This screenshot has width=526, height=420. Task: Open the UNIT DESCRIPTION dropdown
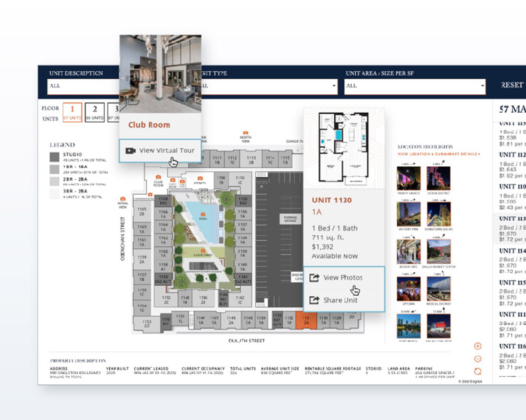pyautogui.click(x=80, y=86)
